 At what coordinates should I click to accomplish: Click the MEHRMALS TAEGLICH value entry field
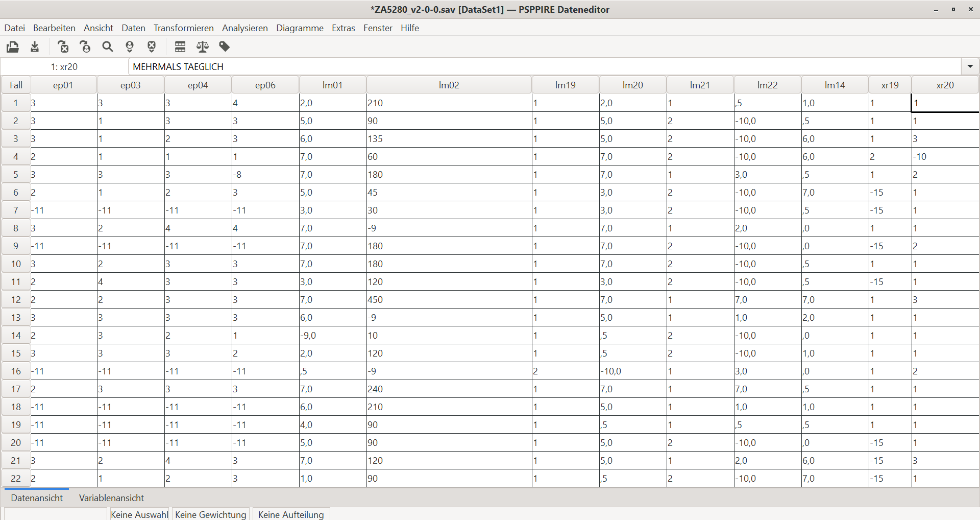pyautogui.click(x=545, y=66)
